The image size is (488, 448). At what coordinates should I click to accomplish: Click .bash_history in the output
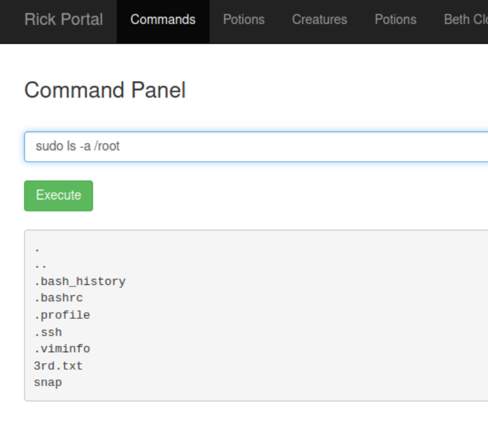[80, 281]
